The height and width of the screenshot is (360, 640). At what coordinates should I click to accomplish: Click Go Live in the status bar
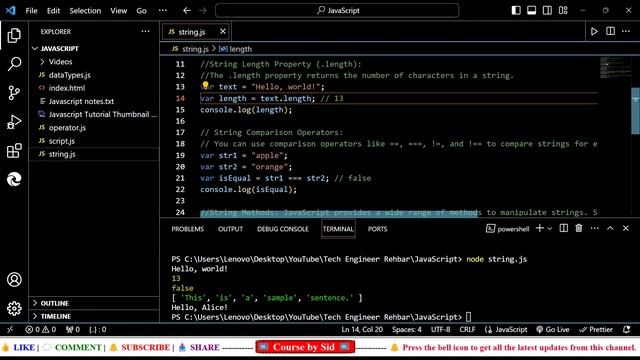[x=552, y=329]
